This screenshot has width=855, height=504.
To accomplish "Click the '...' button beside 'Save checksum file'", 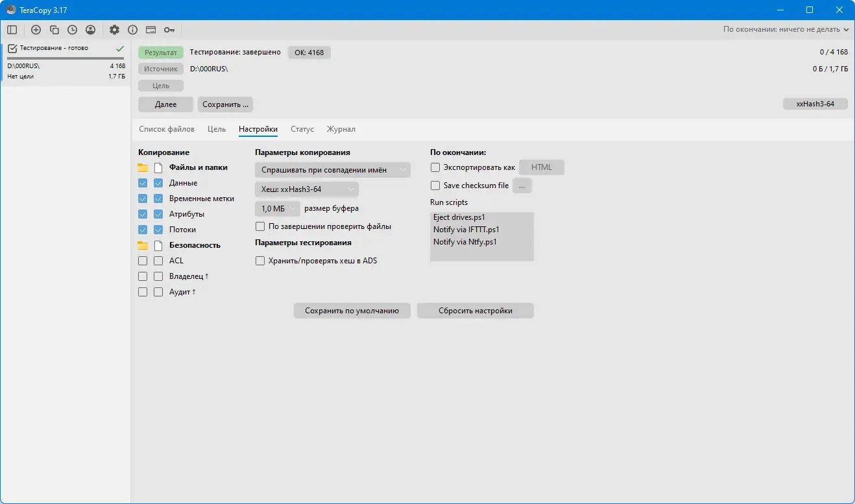I will 522,186.
